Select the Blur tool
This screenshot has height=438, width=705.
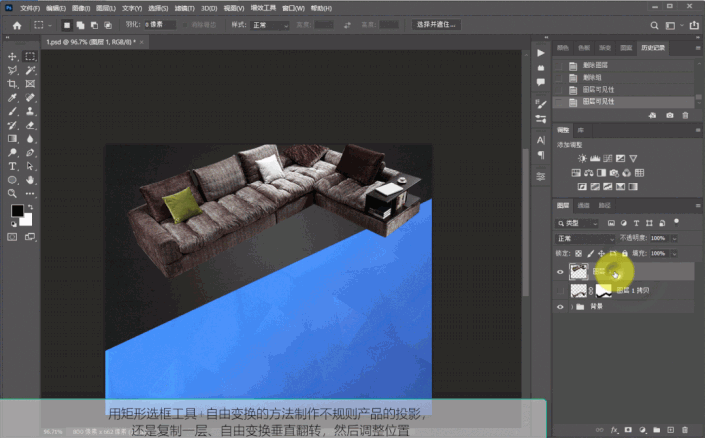(x=30, y=139)
